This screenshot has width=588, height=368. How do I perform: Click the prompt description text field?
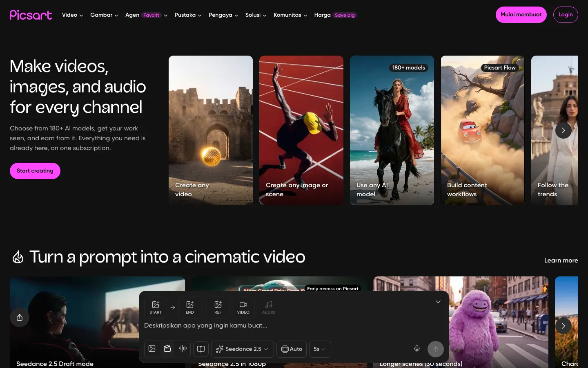coord(294,326)
